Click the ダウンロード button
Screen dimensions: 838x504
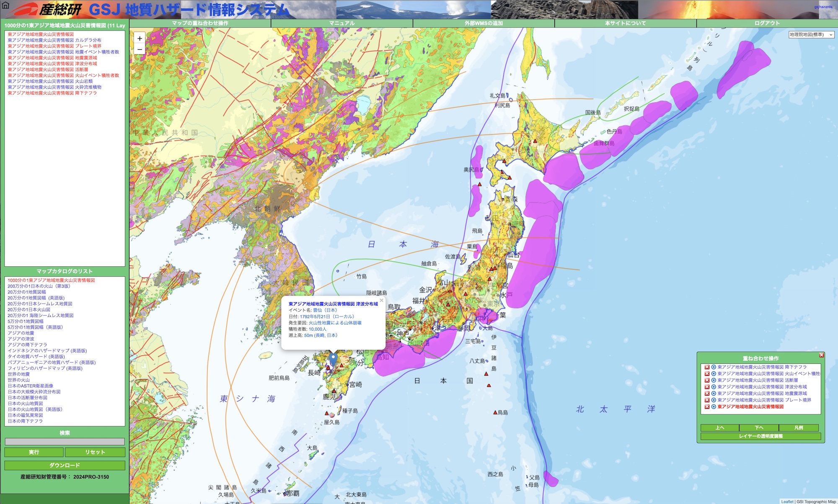coord(65,465)
